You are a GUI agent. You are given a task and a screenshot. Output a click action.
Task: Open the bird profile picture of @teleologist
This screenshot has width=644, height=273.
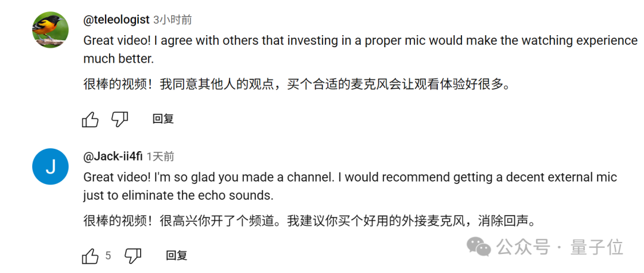pyautogui.click(x=51, y=30)
